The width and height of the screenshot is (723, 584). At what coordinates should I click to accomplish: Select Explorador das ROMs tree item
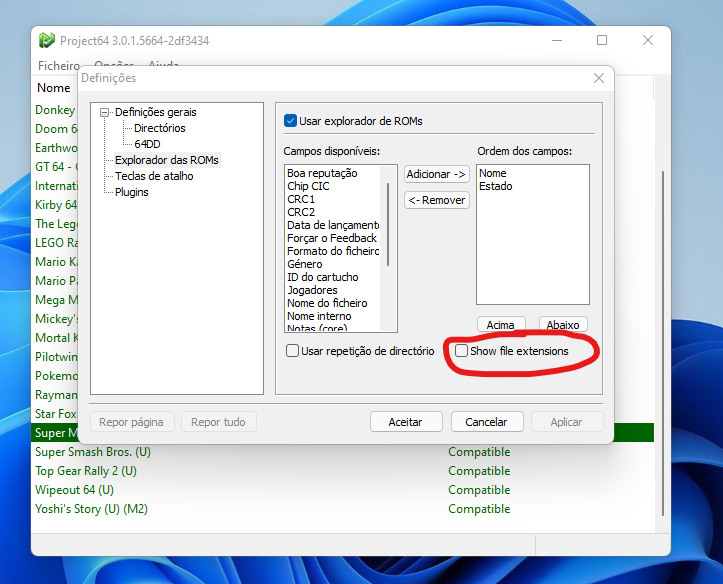point(167,160)
